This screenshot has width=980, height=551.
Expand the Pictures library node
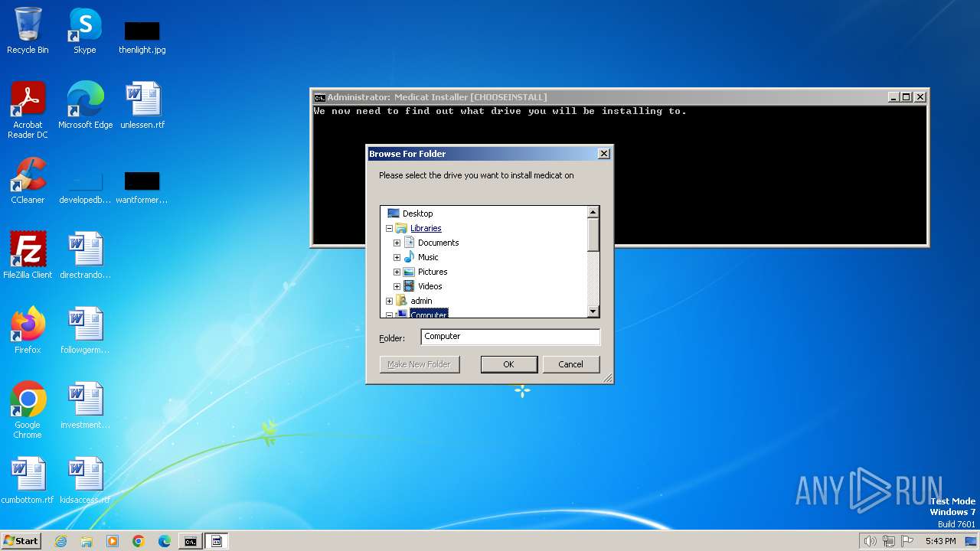[x=397, y=272]
